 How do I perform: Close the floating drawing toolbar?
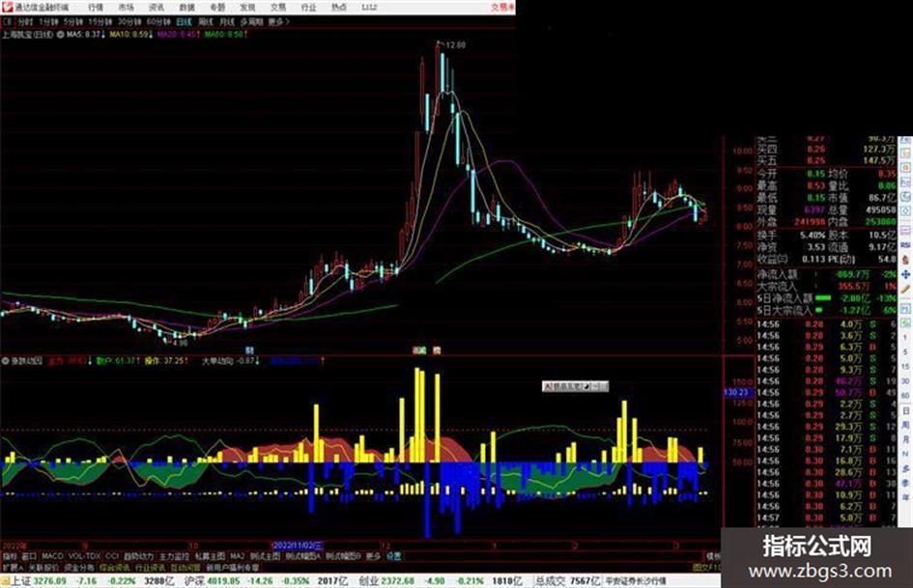click(x=603, y=386)
